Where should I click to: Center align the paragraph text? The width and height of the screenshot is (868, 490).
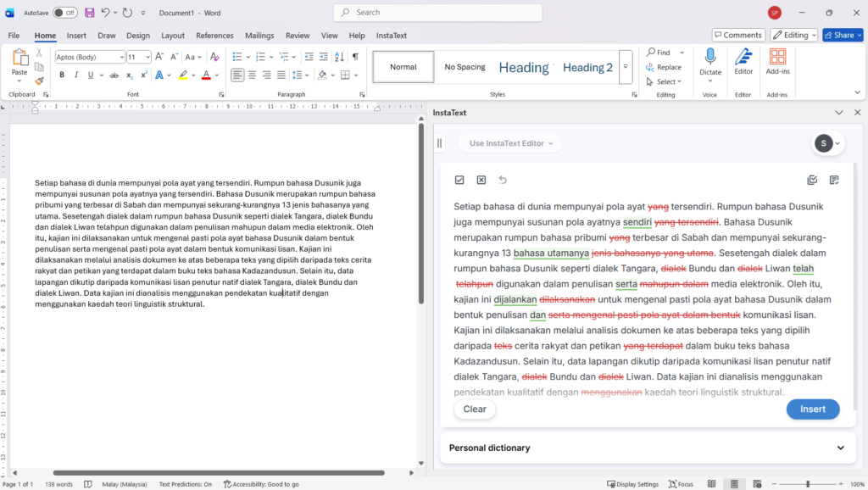tap(253, 75)
